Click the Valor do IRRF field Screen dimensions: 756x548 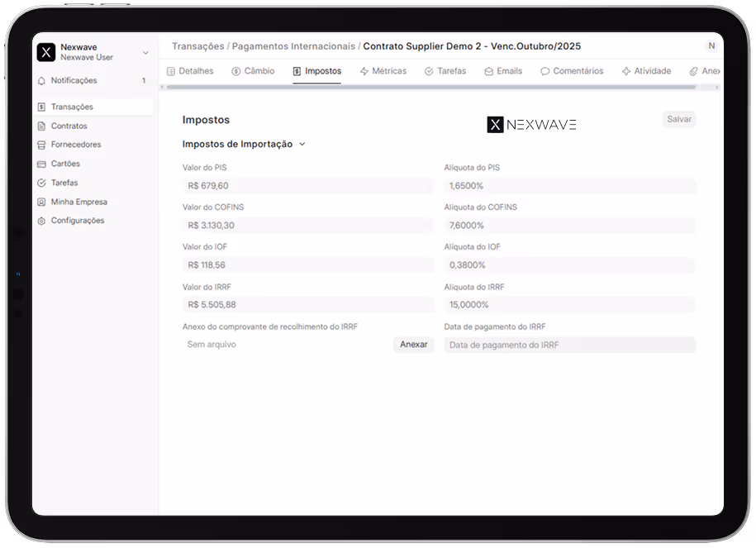(308, 305)
